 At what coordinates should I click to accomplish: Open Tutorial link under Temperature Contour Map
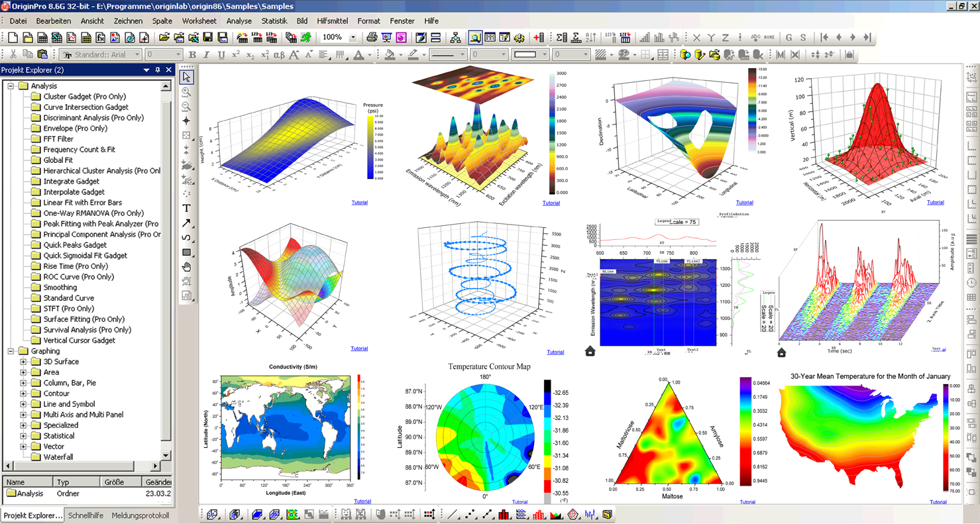point(519,502)
